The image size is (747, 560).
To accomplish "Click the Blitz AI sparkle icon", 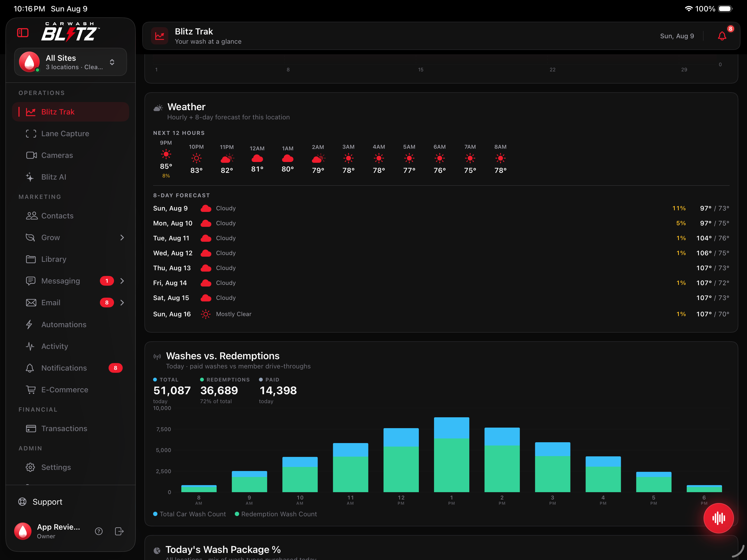I will tap(30, 177).
